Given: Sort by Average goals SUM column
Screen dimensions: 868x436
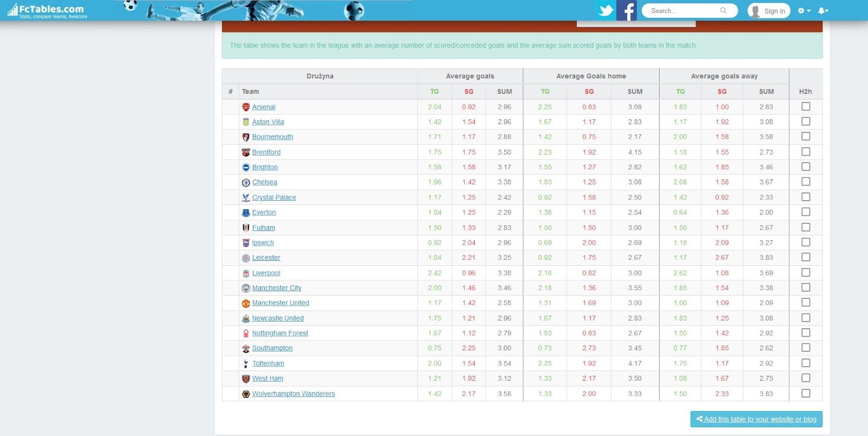Looking at the screenshot, I should (505, 92).
